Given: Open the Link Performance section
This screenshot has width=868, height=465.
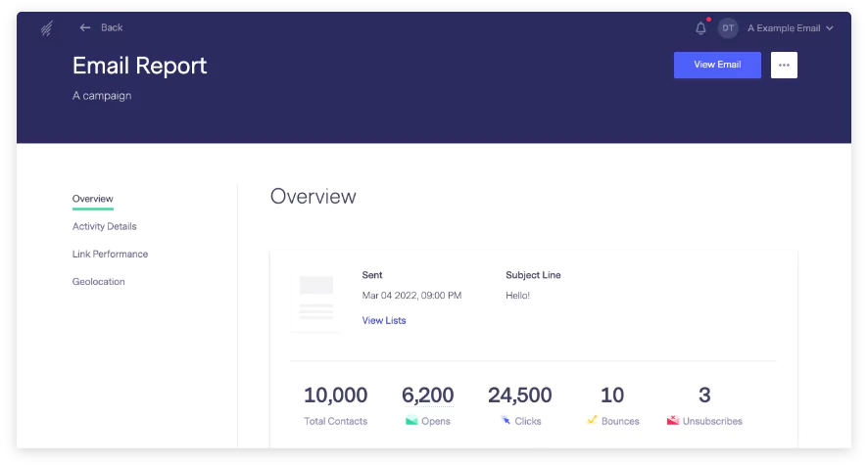Looking at the screenshot, I should (x=110, y=254).
